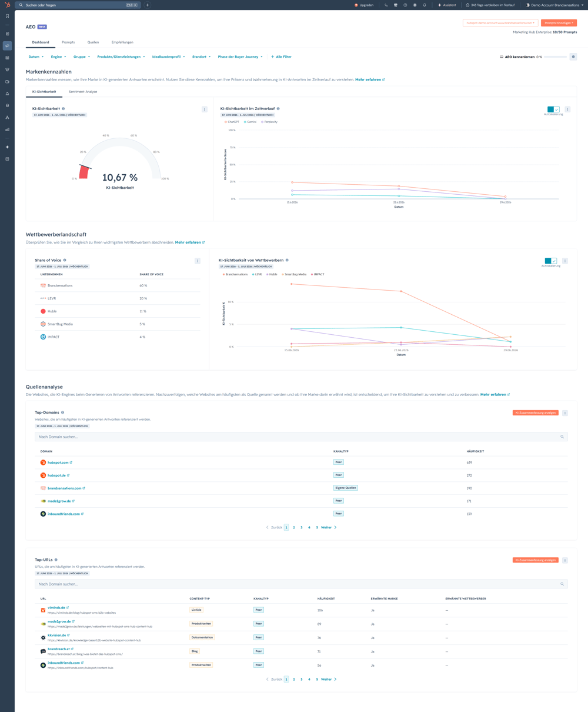Go to page 2 in Top-Domains pagination
Screen dimensions: 588x712
[x=294, y=527]
